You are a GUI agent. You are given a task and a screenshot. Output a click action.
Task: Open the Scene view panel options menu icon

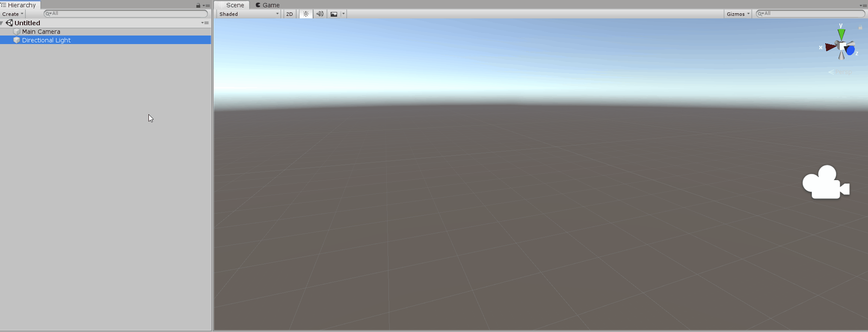pyautogui.click(x=863, y=6)
